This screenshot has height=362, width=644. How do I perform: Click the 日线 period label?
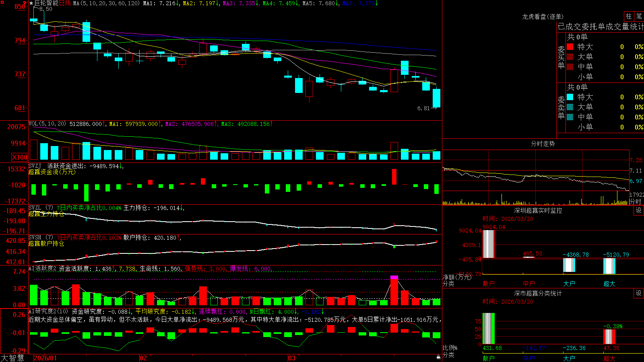point(65,3)
